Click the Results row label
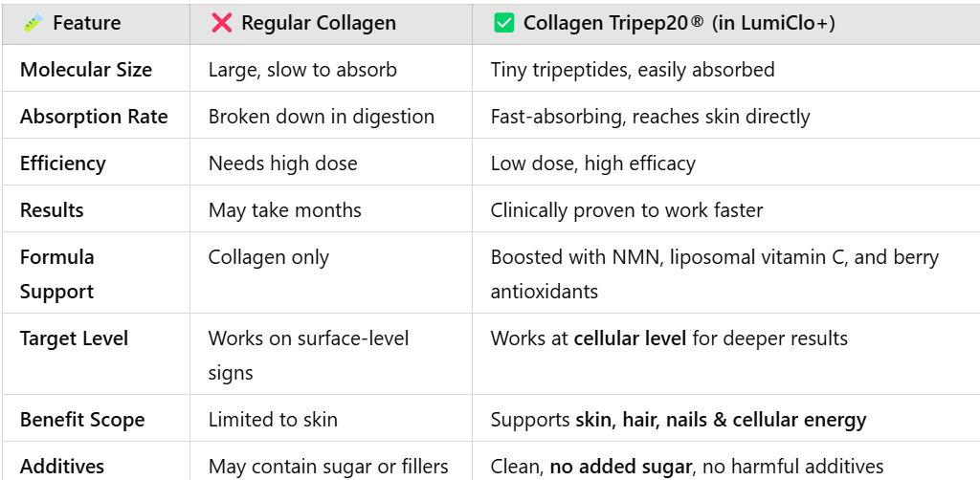The height and width of the screenshot is (480, 980). coord(52,210)
